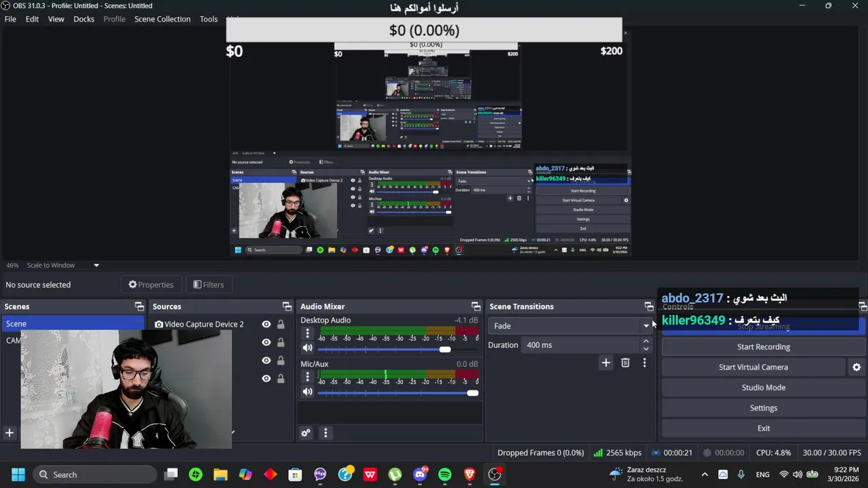Viewport: 868px width, 488px height.
Task: Mute Mic/Aux
Action: point(307,392)
